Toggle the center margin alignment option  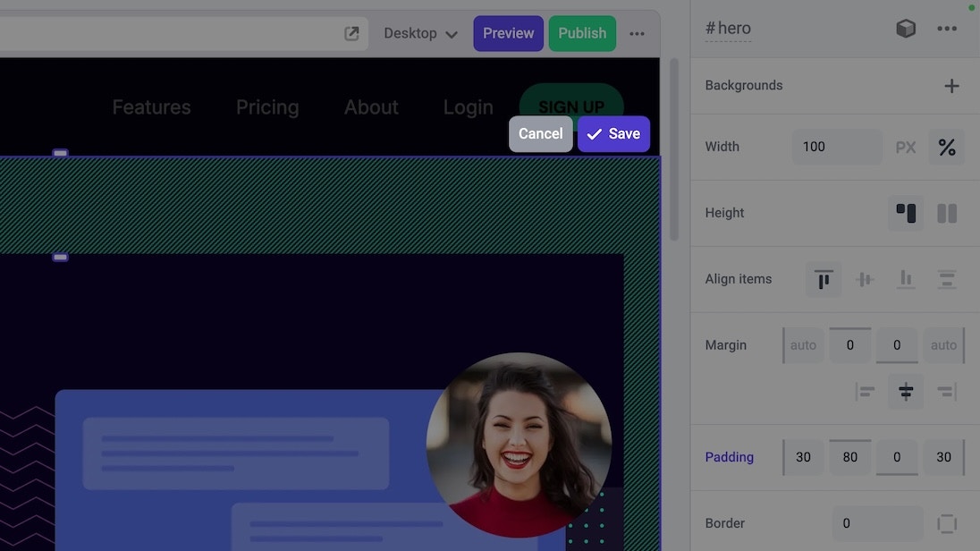[x=906, y=391]
